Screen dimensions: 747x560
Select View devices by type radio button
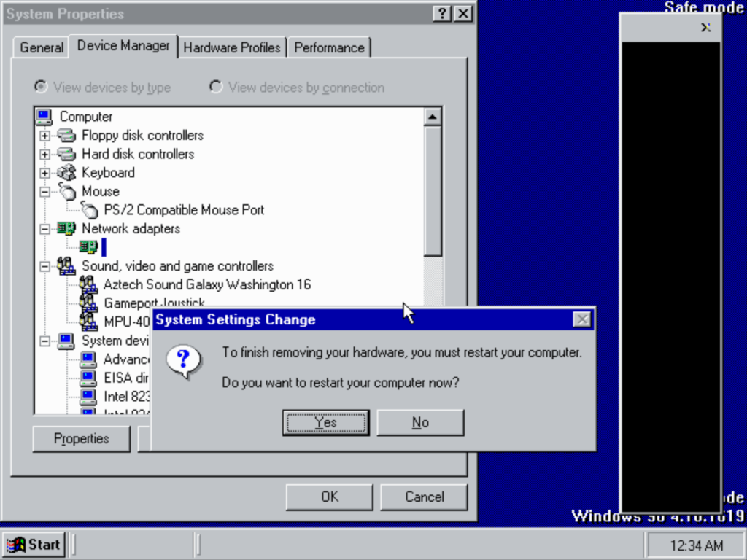pos(41,87)
